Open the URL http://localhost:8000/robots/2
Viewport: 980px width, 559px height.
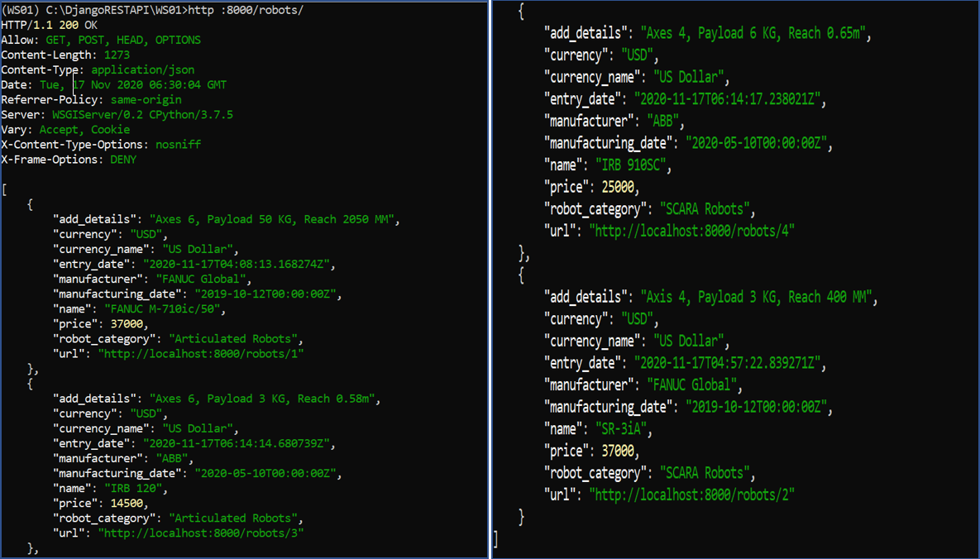coord(692,494)
